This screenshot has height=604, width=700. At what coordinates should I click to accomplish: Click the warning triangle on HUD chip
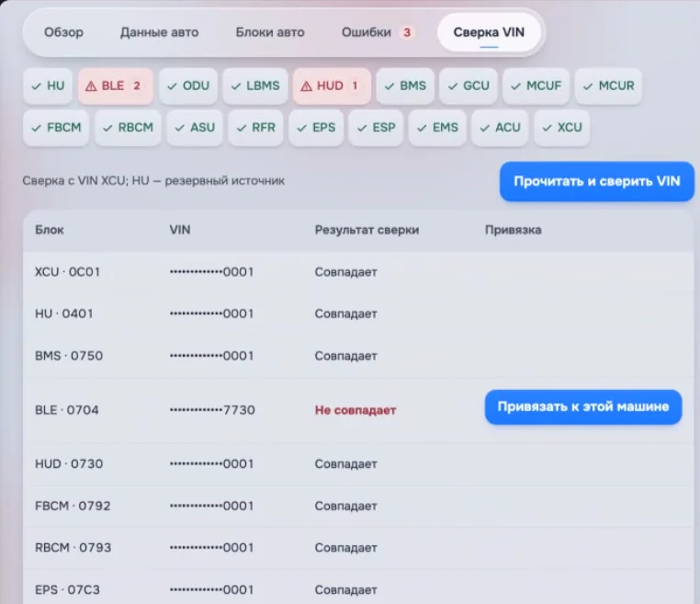click(306, 86)
